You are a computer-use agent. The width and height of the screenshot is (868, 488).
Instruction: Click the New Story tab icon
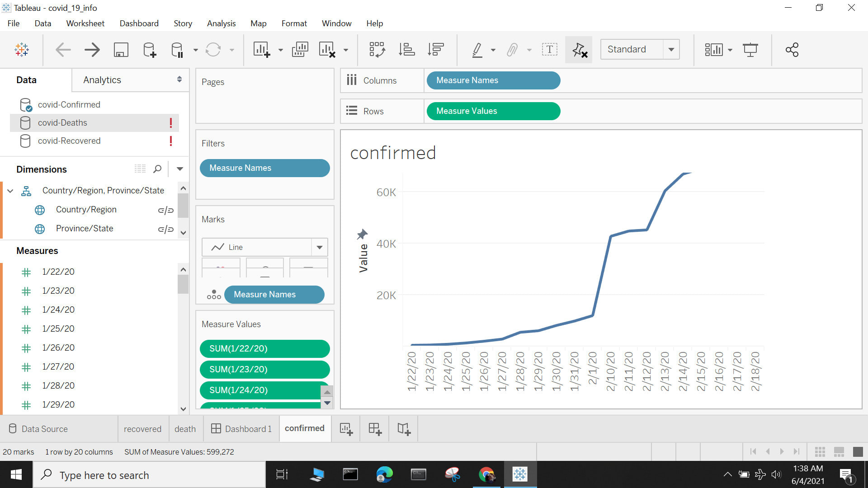click(x=404, y=429)
